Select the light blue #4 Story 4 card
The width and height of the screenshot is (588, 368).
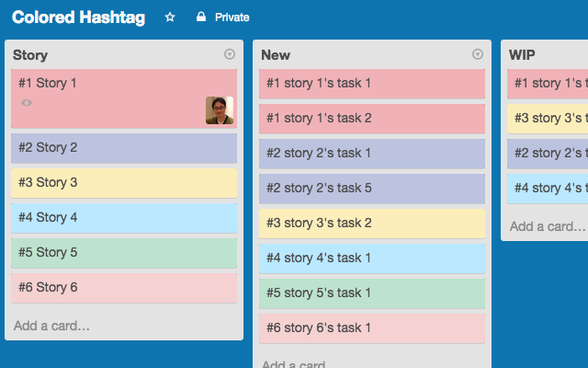coord(124,218)
